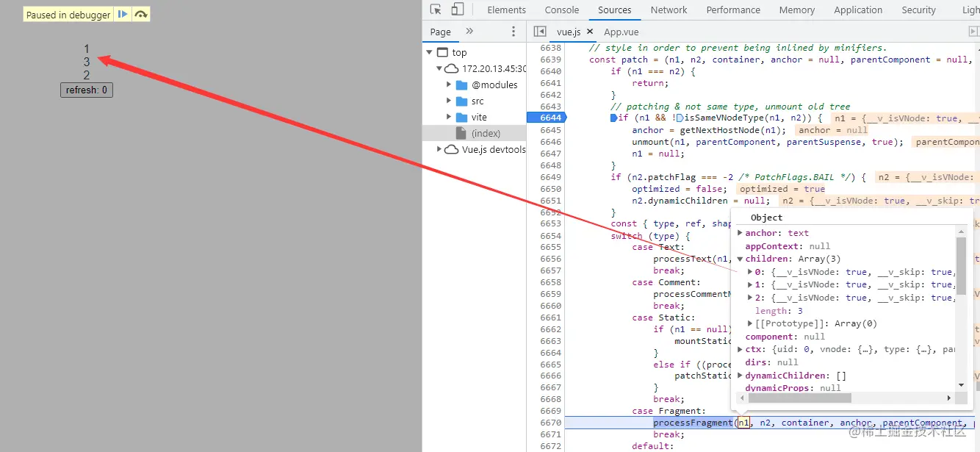
Task: Switch to the App.vue file tab
Action: click(x=621, y=32)
